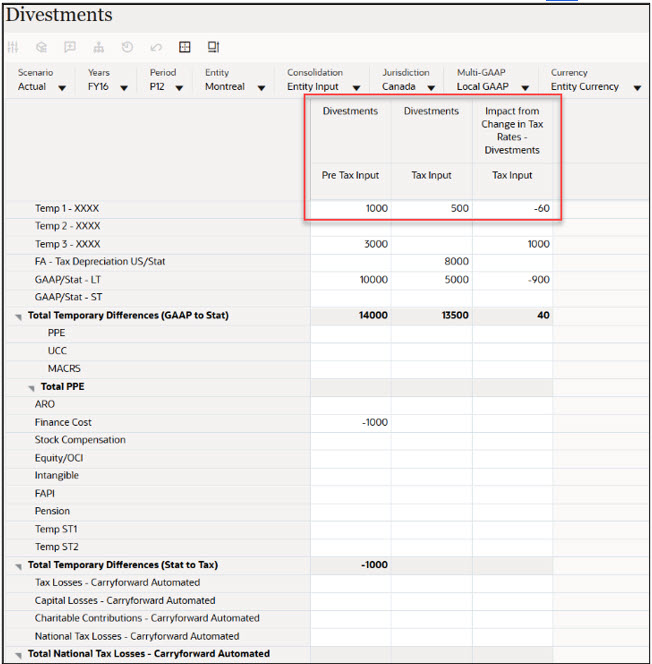652x664 pixels.
Task: Collapse Total National Tax Losses row
Action: pos(19,655)
